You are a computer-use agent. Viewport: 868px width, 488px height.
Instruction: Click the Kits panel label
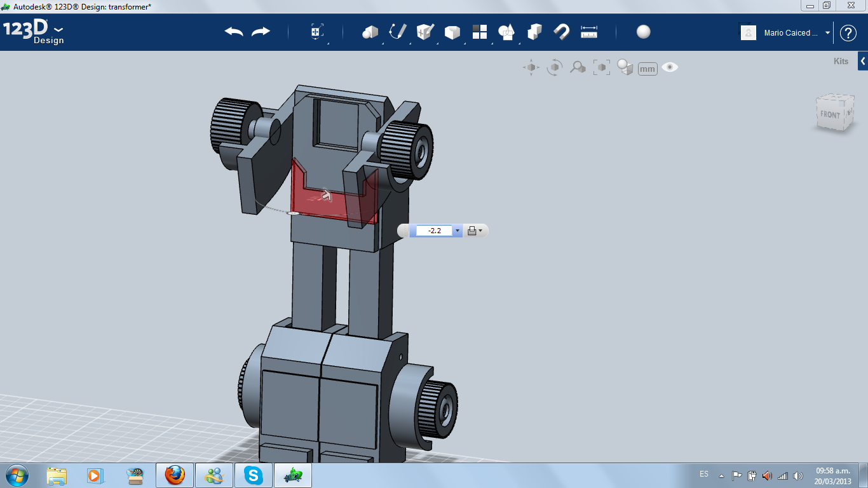[x=841, y=62]
